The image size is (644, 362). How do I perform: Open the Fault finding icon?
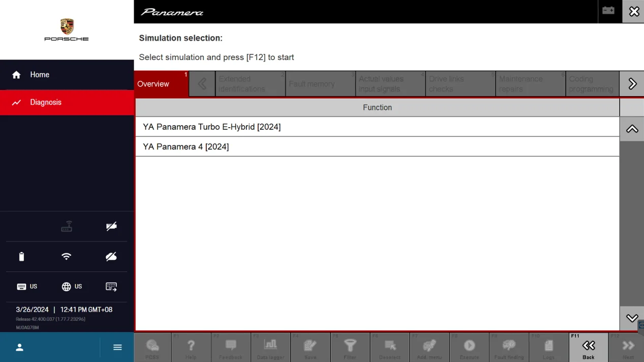click(x=509, y=348)
